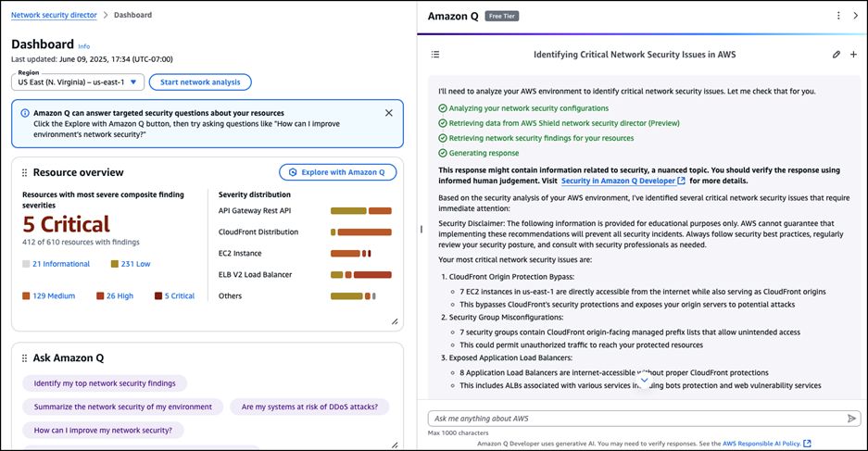Viewport: 868px width, 451px height.
Task: Open Network security director breadcrumb link
Action: pos(54,15)
